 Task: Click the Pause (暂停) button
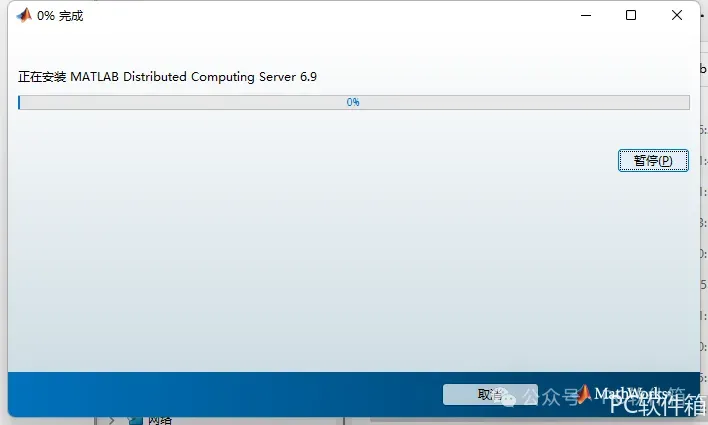(x=653, y=160)
